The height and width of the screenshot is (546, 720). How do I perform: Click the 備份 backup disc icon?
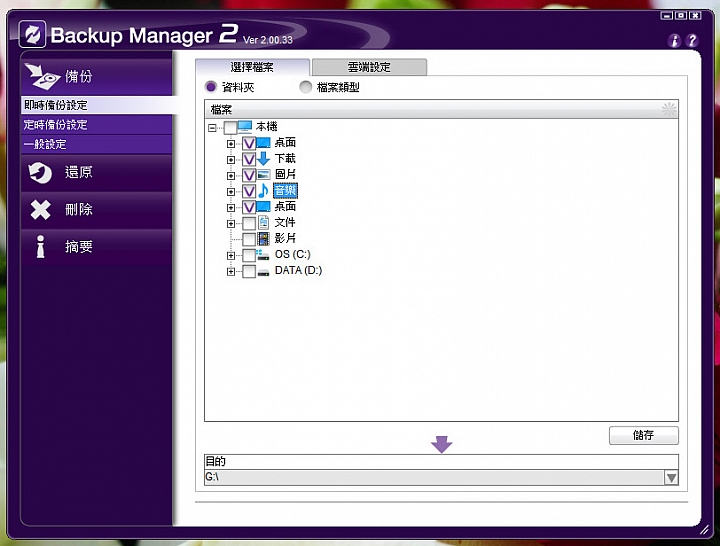pos(42,76)
